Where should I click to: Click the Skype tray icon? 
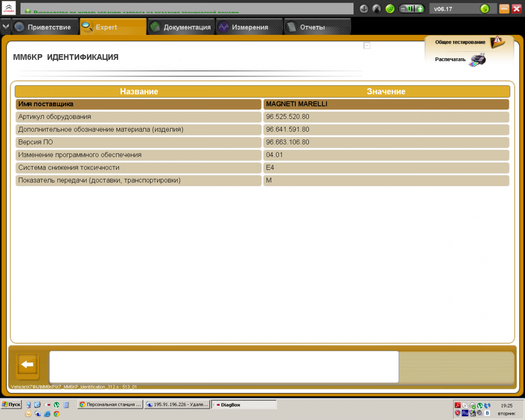465,406
